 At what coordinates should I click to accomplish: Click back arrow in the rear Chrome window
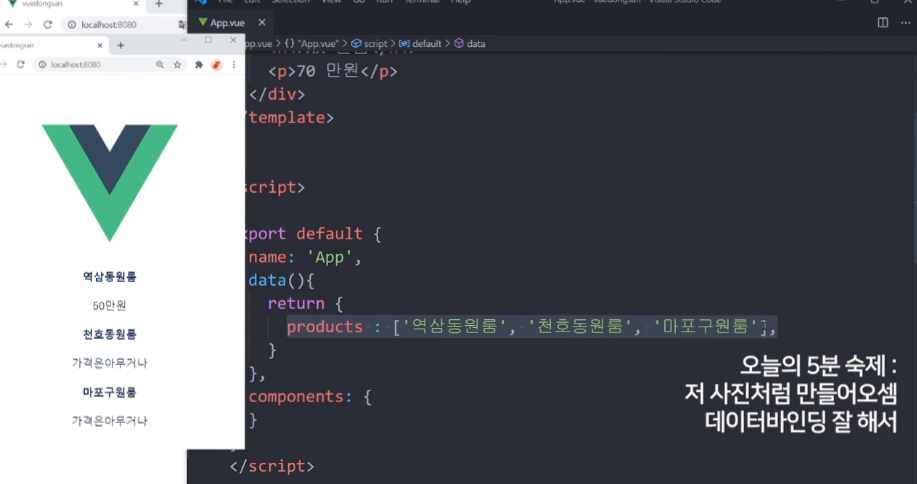[9, 25]
